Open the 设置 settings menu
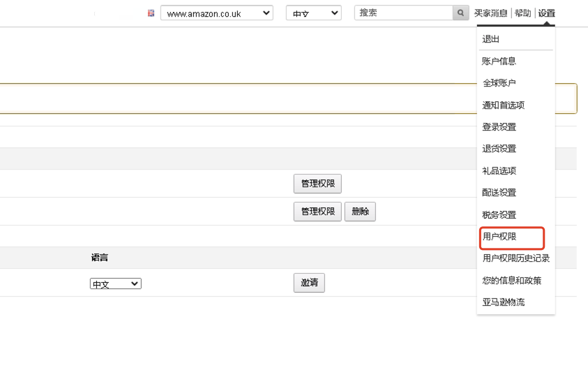Viewport: 588px width, 375px height. [x=546, y=13]
